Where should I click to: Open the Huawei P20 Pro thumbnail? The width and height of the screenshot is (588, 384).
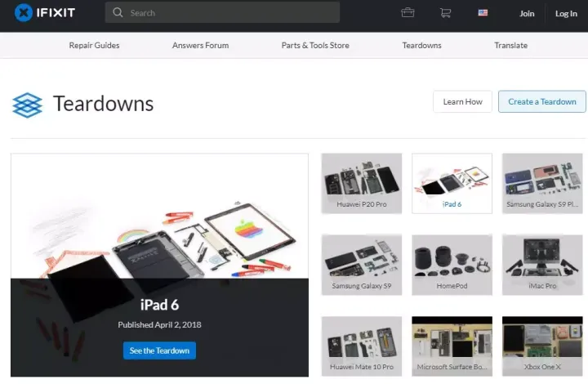click(x=362, y=183)
